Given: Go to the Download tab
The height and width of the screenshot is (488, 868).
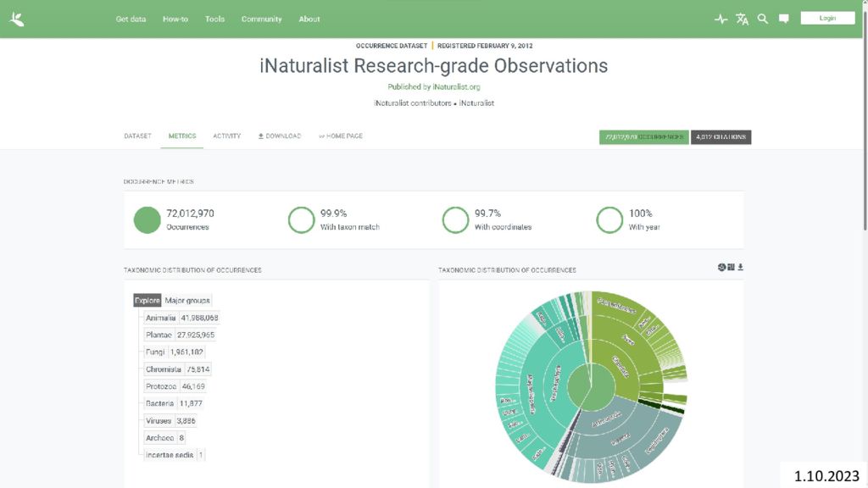Looking at the screenshot, I should click(x=280, y=136).
